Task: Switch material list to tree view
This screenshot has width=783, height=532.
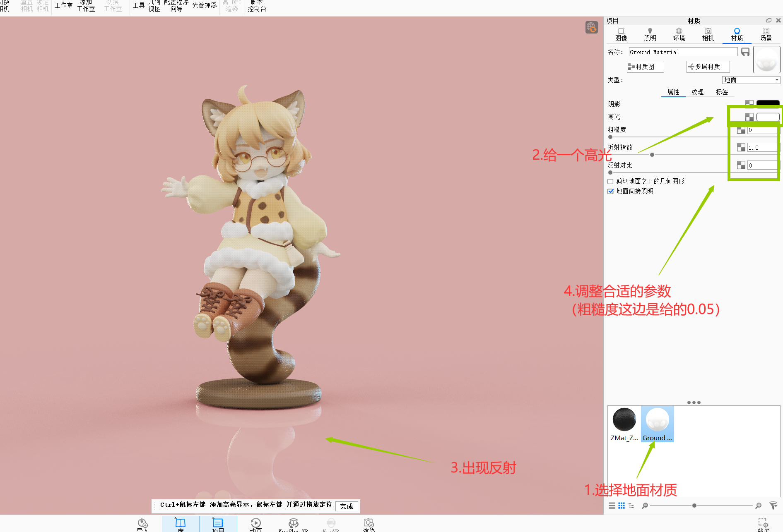Action: 631,506
